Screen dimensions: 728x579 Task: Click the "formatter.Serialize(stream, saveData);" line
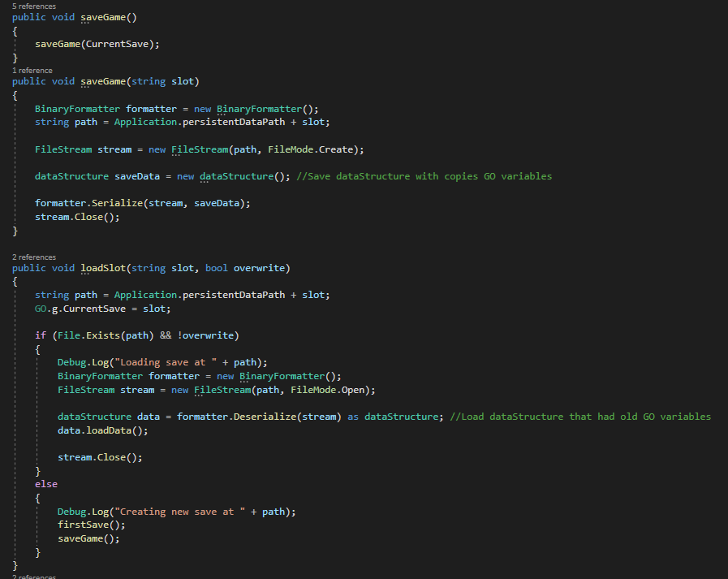143,203
